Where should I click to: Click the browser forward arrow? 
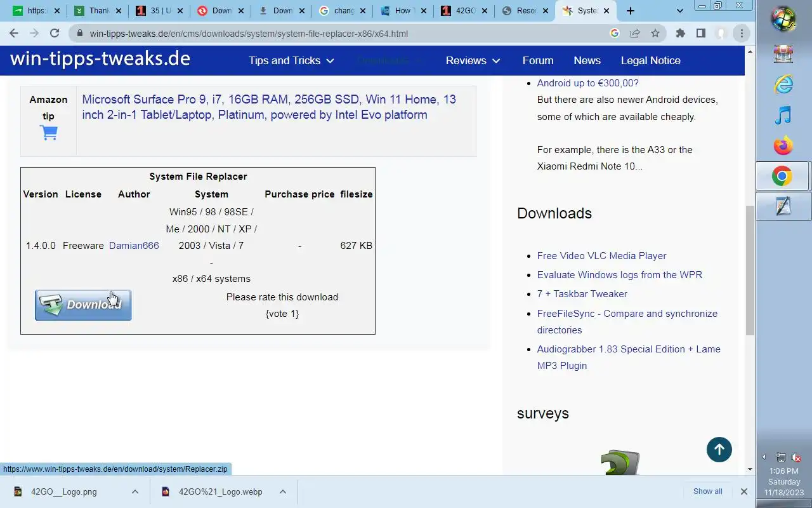click(34, 33)
